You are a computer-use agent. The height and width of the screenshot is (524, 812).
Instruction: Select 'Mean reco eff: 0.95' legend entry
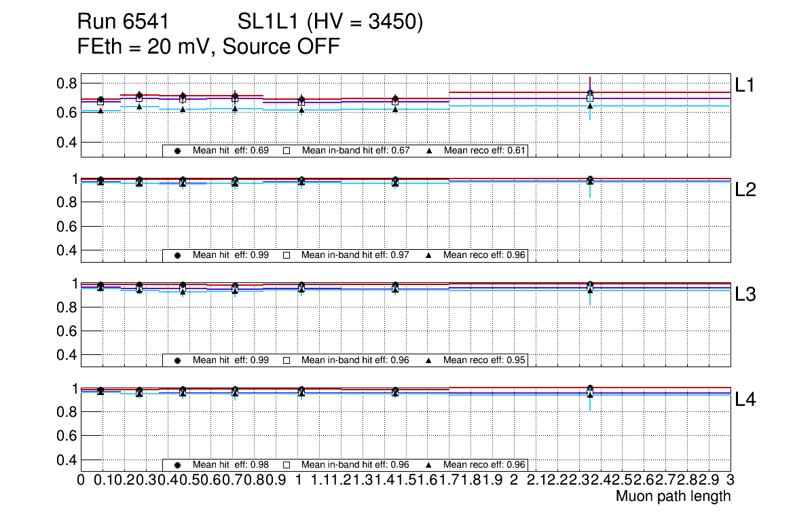pyautogui.click(x=485, y=360)
